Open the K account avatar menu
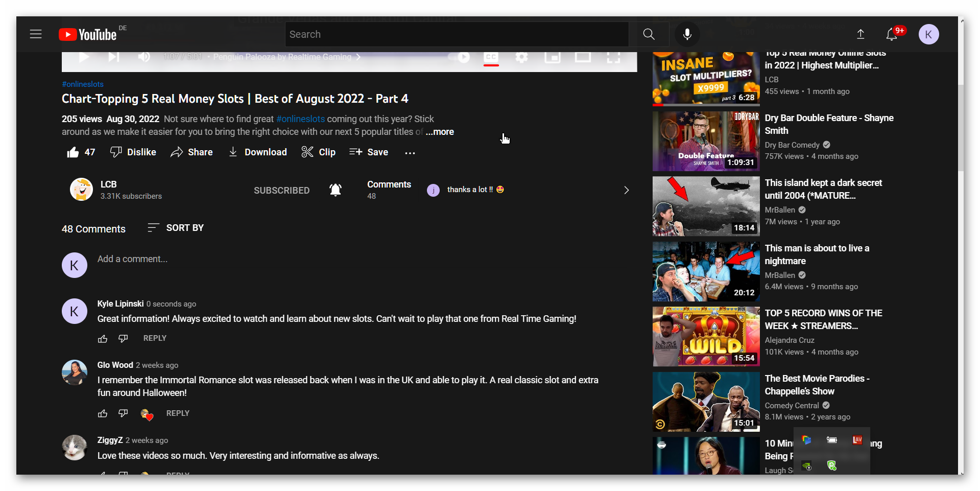This screenshot has height=491, width=980. (928, 34)
